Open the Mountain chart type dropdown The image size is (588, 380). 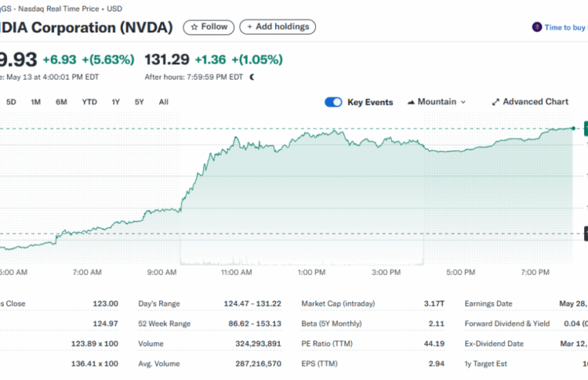pos(437,101)
